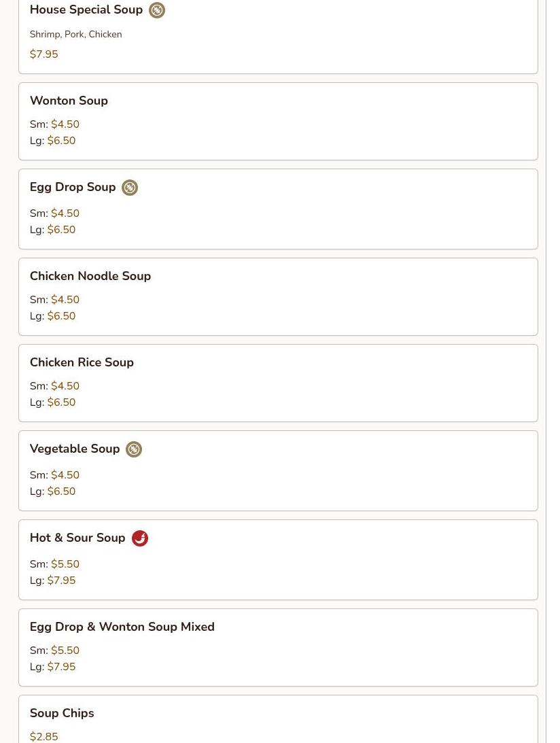Click the House Special Soup heading
Viewport: 560px width, 743px height.
coord(86,10)
